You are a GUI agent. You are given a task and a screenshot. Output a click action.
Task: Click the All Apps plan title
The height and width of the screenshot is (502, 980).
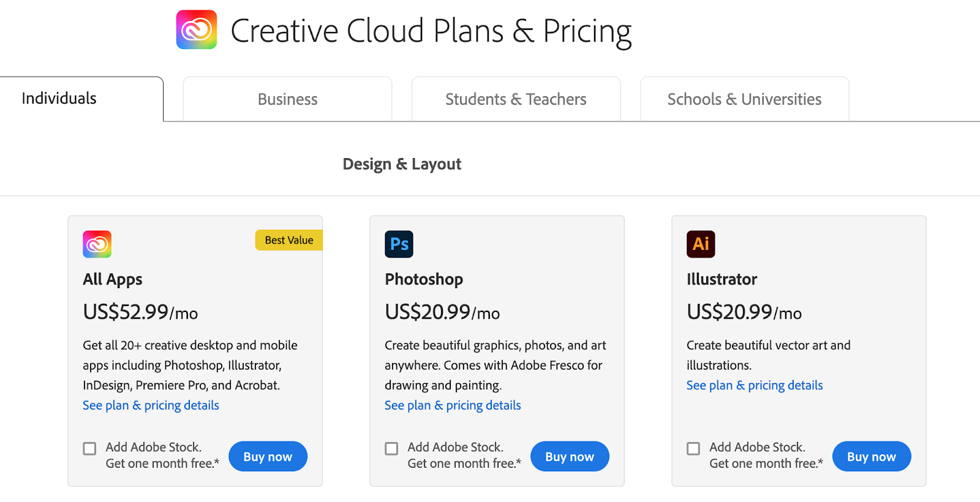tap(113, 280)
